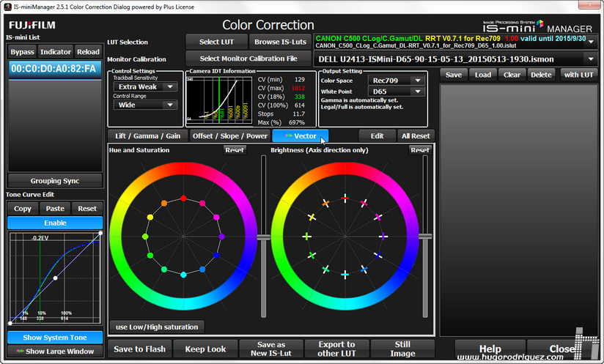Click the blue hue point in Hue and Saturation wheel

(x=216, y=256)
